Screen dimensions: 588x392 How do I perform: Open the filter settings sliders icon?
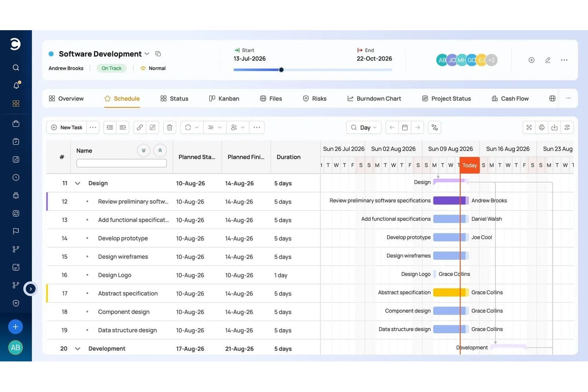[567, 127]
